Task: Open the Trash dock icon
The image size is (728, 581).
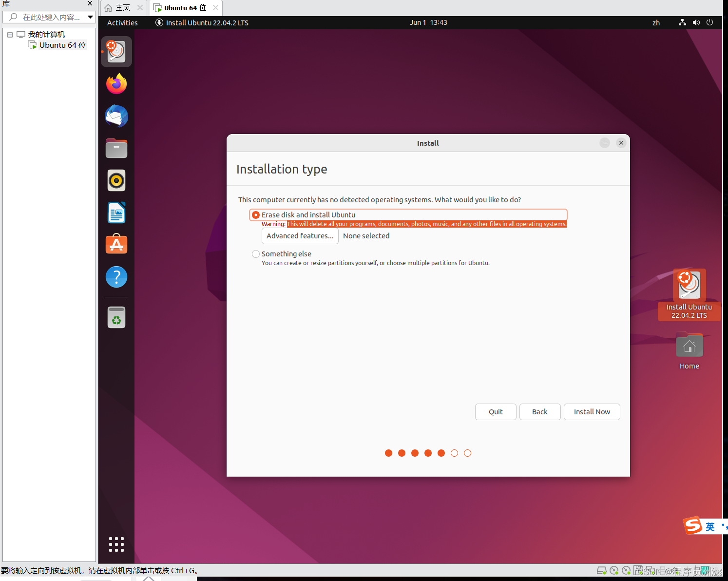Action: (116, 317)
